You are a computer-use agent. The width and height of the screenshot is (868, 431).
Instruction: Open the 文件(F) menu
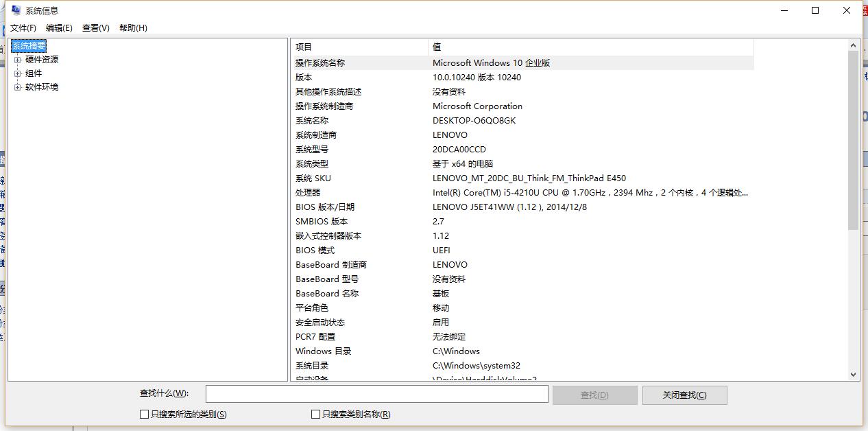coord(23,28)
